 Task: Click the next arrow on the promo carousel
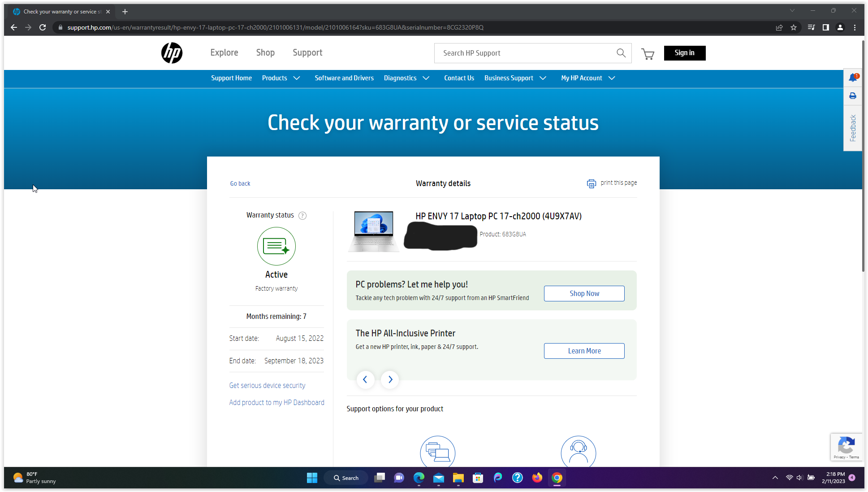(389, 379)
